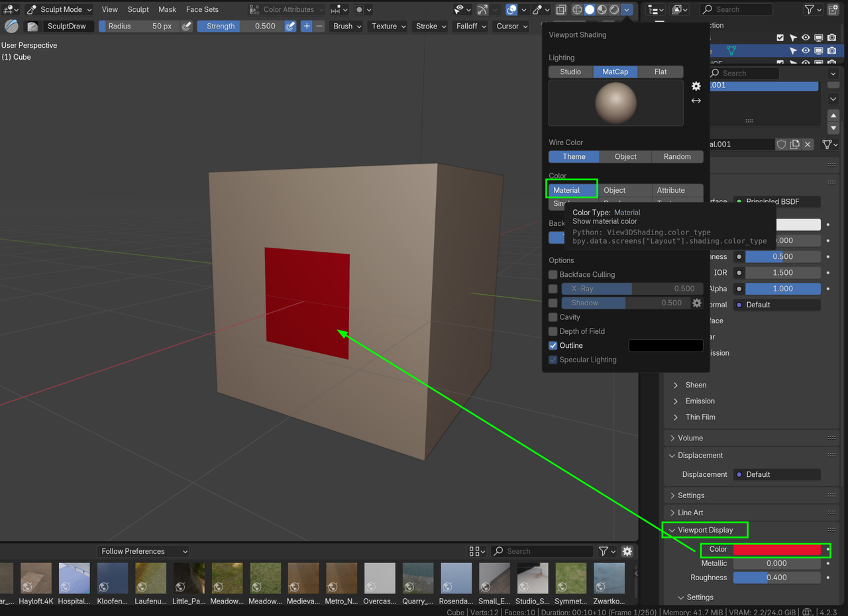Viewport: 848px width, 616px height.
Task: Enable the Cavity checkbox
Action: point(553,317)
